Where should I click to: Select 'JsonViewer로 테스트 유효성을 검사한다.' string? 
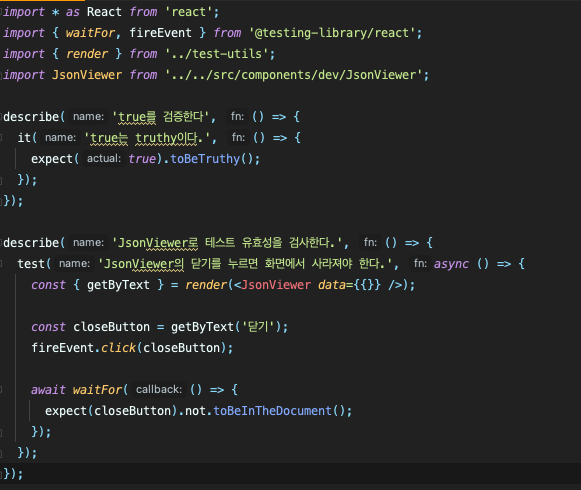pos(227,243)
